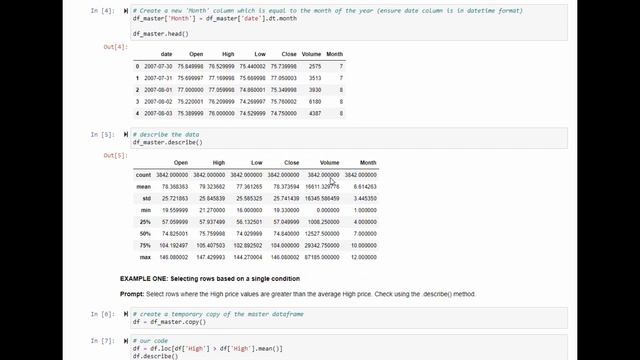This screenshot has height=360, width=640.
Task: Click the df_master.head() line in cell 4
Action: tap(160, 34)
